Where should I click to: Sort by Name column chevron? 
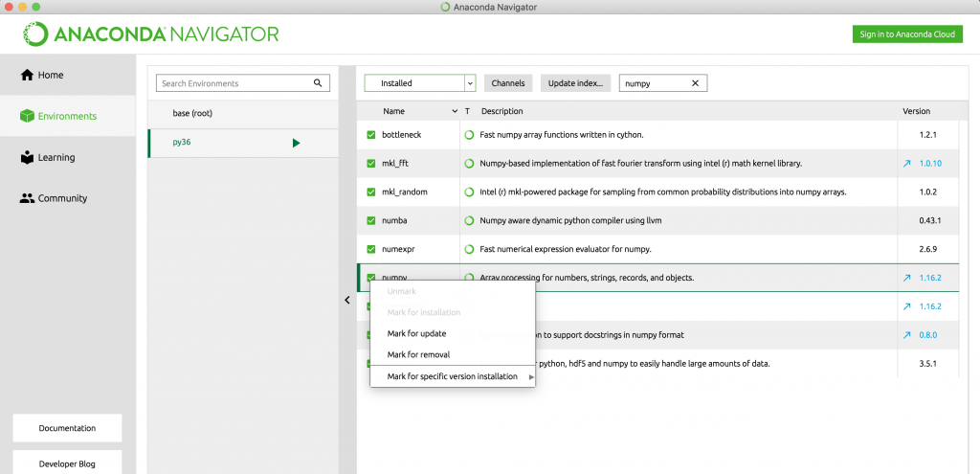pos(455,111)
